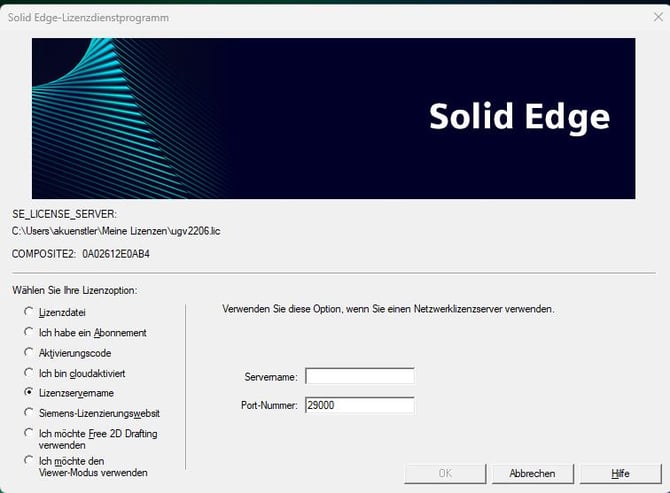Image resolution: width=670 pixels, height=493 pixels.
Task: Click the Solid Edge banner image
Action: 333,118
